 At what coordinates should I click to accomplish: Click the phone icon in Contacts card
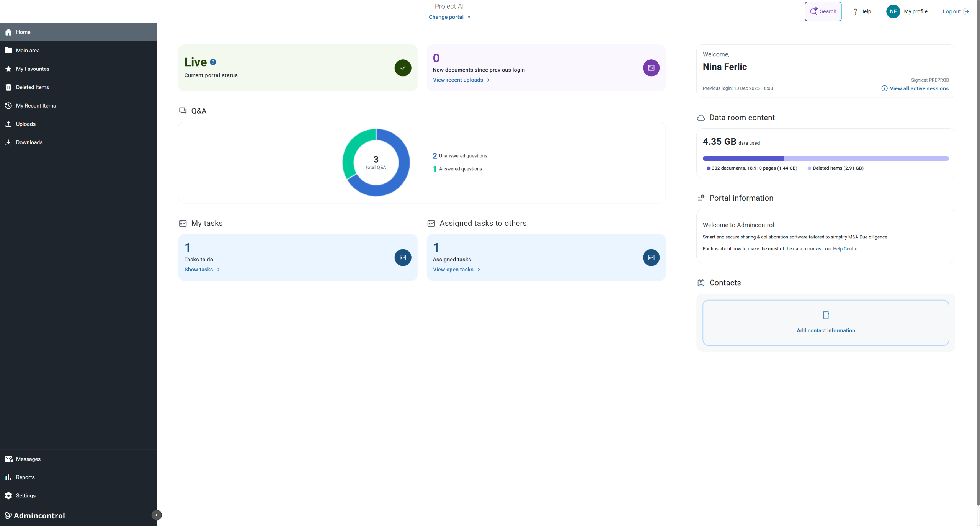click(826, 315)
